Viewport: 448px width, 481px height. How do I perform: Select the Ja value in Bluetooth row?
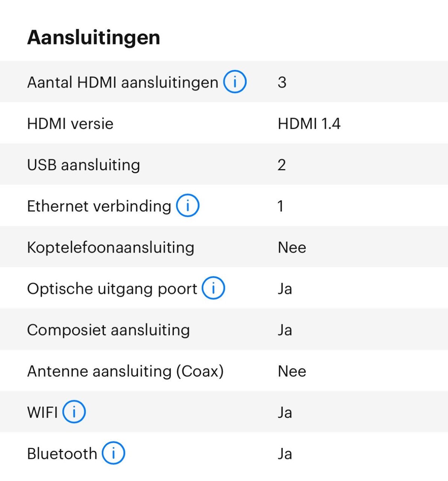coord(285,454)
